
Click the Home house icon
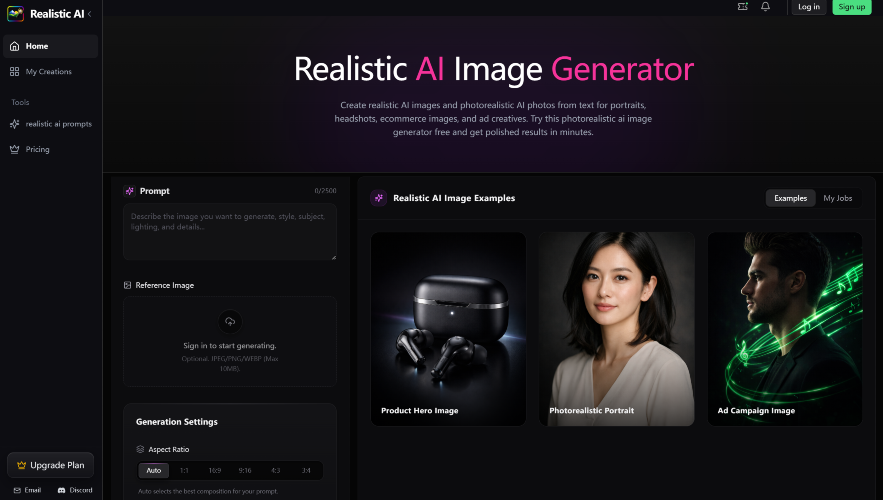click(x=15, y=46)
